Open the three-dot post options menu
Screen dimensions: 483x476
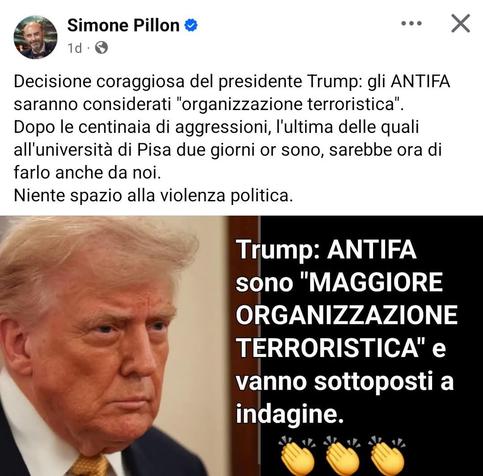click(x=411, y=23)
